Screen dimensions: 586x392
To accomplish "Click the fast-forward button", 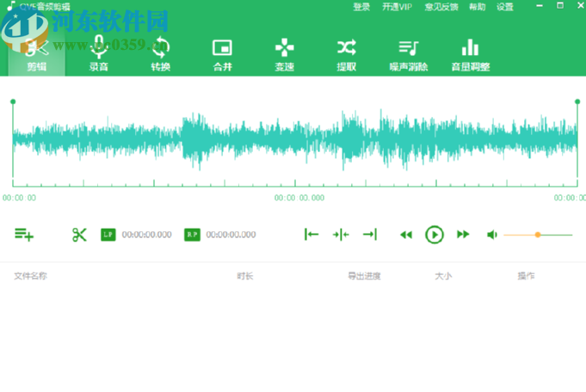I will click(x=463, y=235).
